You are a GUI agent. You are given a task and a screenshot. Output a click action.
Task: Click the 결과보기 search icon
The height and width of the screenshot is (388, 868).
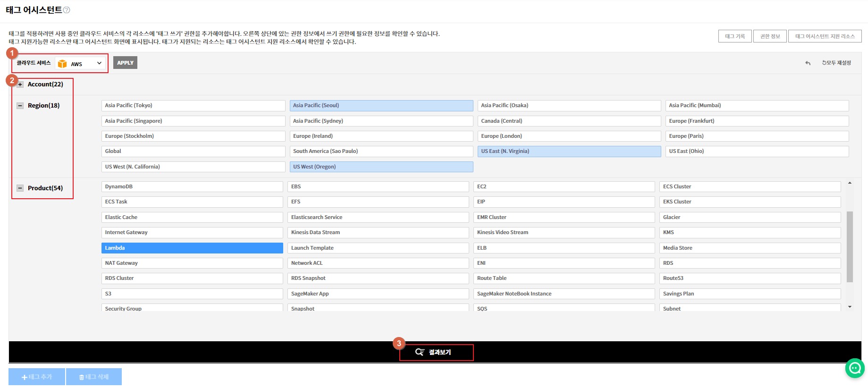coord(420,352)
